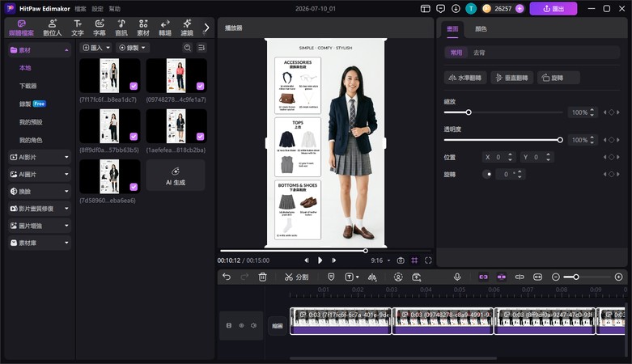Select 下載器 downloader in sidebar
This screenshot has width=632, height=364.
tap(28, 86)
